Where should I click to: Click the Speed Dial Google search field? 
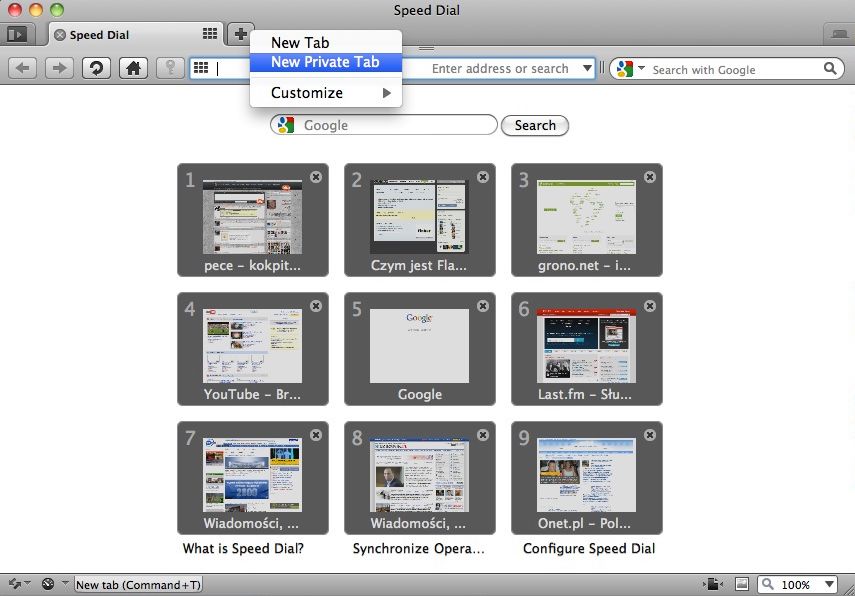pos(384,125)
